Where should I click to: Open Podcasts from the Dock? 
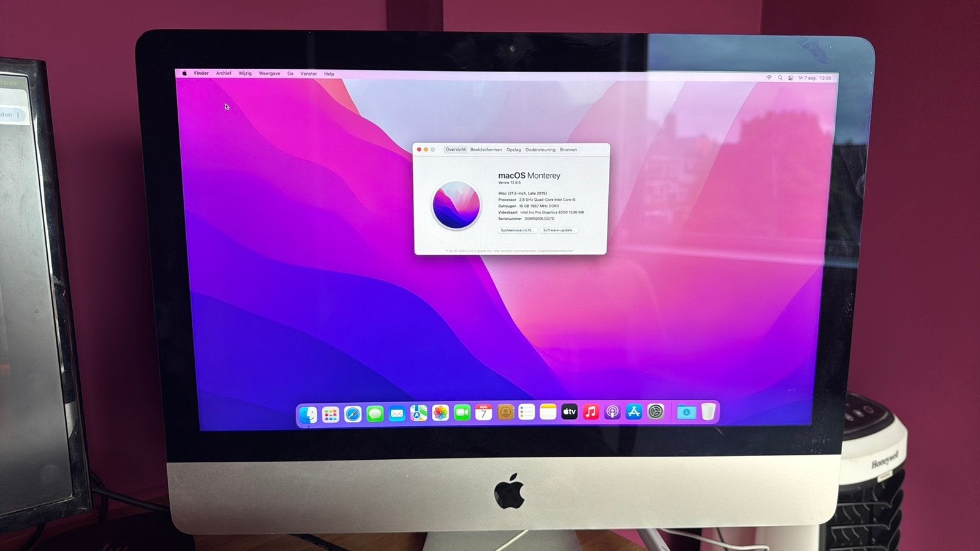[x=612, y=412]
